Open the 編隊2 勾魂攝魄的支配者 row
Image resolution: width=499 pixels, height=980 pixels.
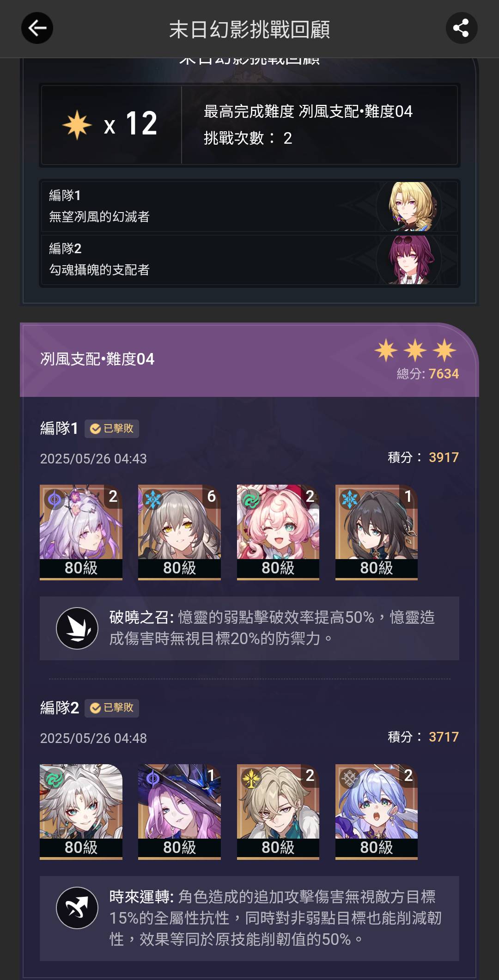coord(249,260)
